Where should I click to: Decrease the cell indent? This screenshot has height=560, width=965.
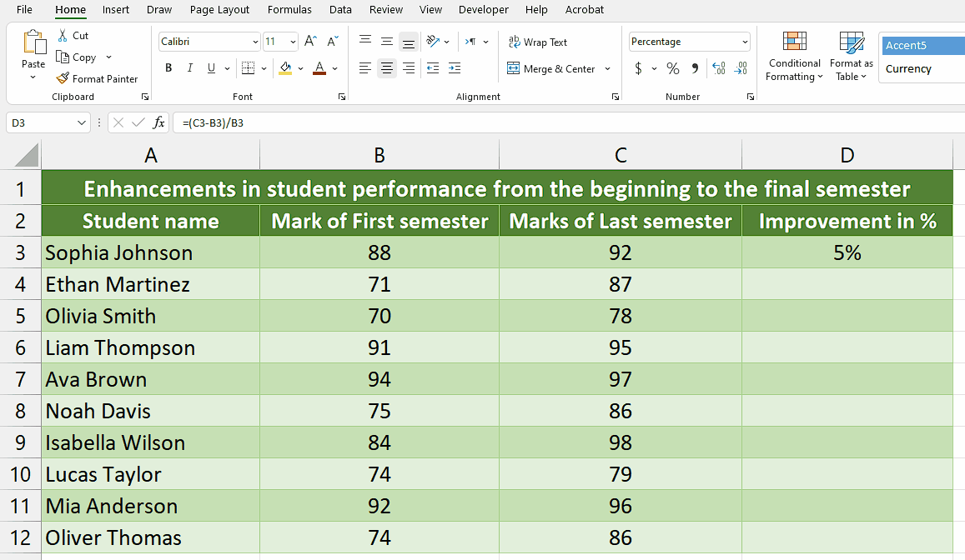[433, 68]
